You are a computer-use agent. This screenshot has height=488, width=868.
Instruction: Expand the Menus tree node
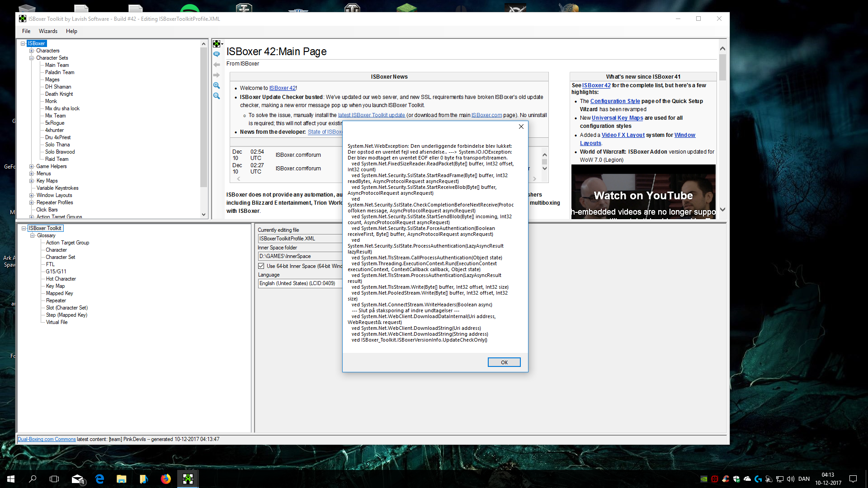point(32,174)
